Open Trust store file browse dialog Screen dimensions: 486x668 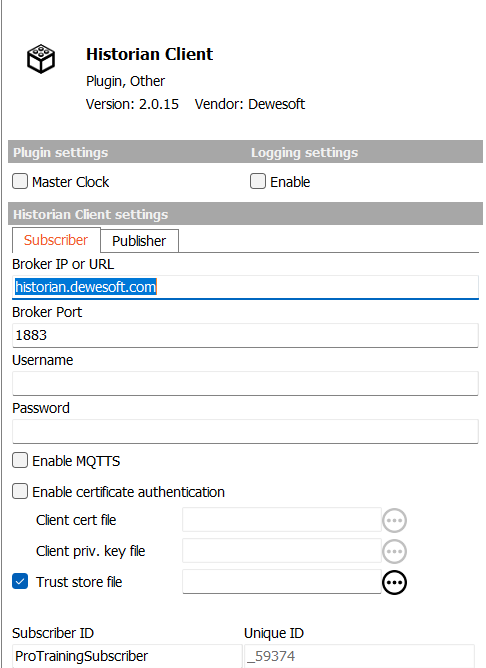pyautogui.click(x=394, y=582)
